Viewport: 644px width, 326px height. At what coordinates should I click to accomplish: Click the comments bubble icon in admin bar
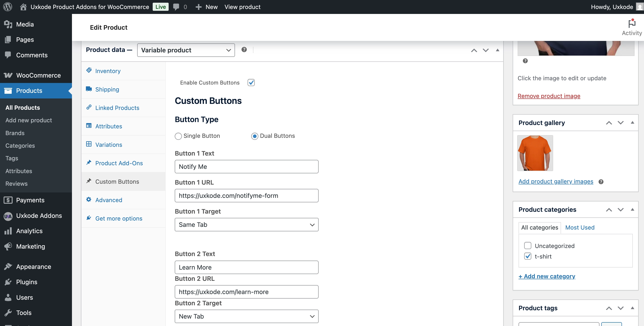tap(176, 7)
